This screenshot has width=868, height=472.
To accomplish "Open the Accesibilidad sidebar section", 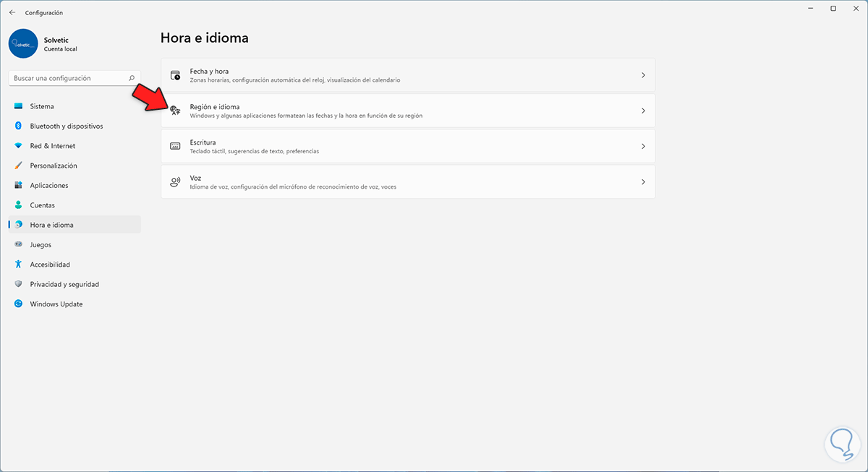I will click(x=49, y=265).
